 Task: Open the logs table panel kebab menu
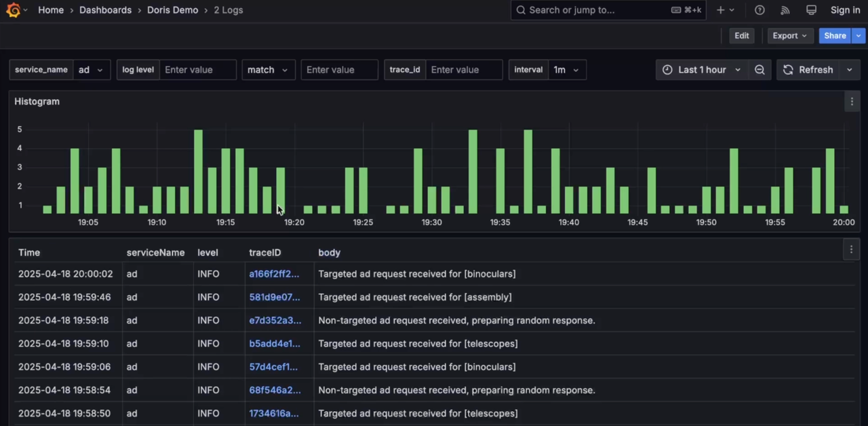coord(851,249)
